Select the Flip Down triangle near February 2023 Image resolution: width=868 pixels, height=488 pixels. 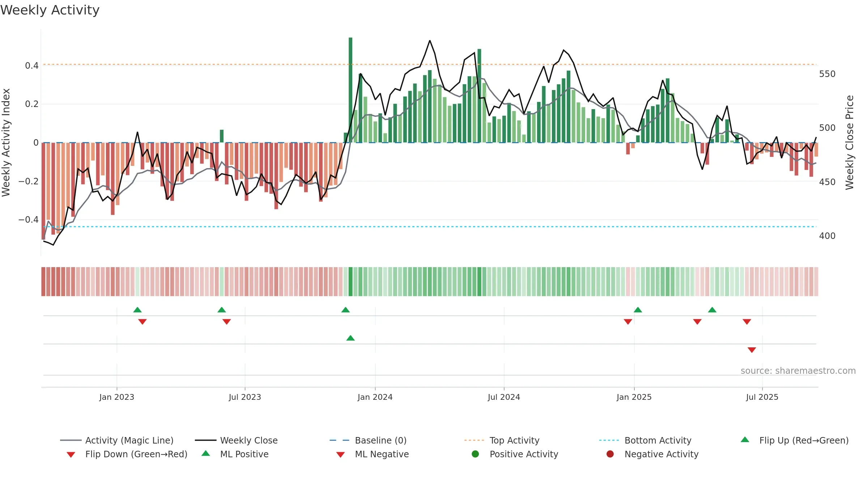coord(142,322)
